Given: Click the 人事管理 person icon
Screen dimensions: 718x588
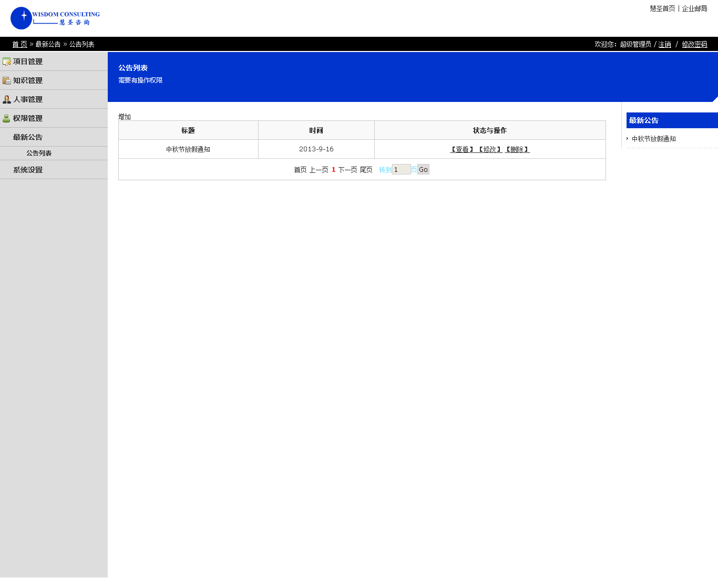Looking at the screenshot, I should pos(7,99).
